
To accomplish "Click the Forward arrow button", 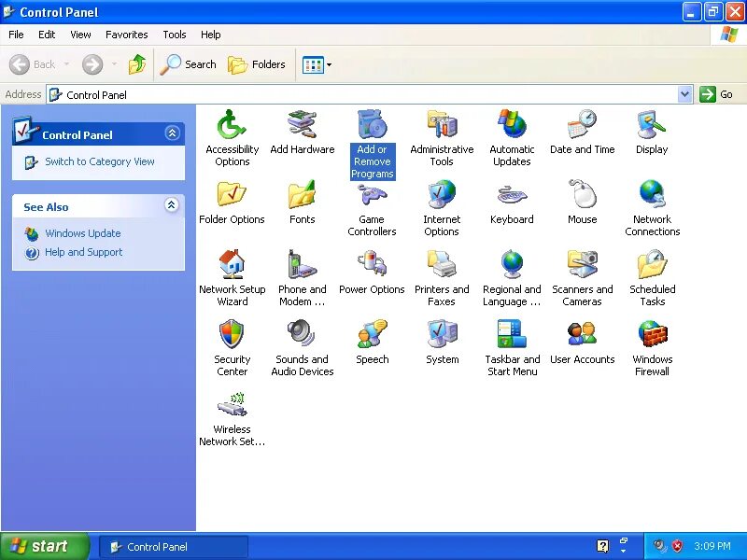I will (92, 64).
